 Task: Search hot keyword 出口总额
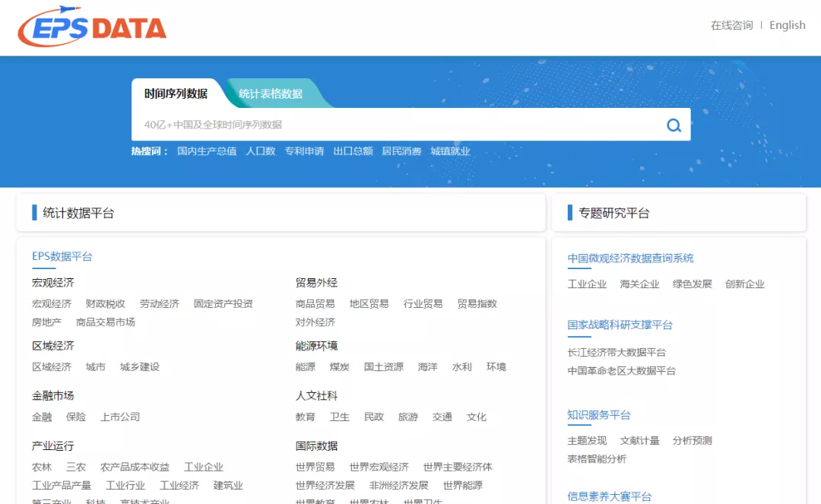(x=353, y=151)
